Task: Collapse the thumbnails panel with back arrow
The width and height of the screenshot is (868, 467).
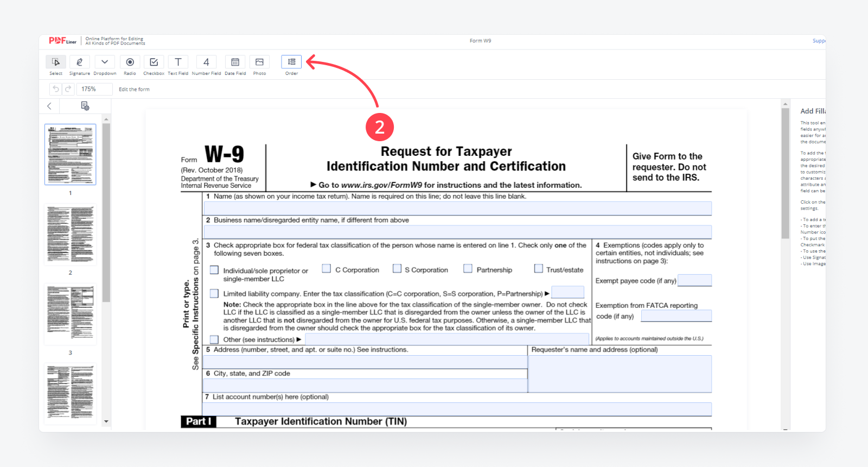Action: coord(49,106)
